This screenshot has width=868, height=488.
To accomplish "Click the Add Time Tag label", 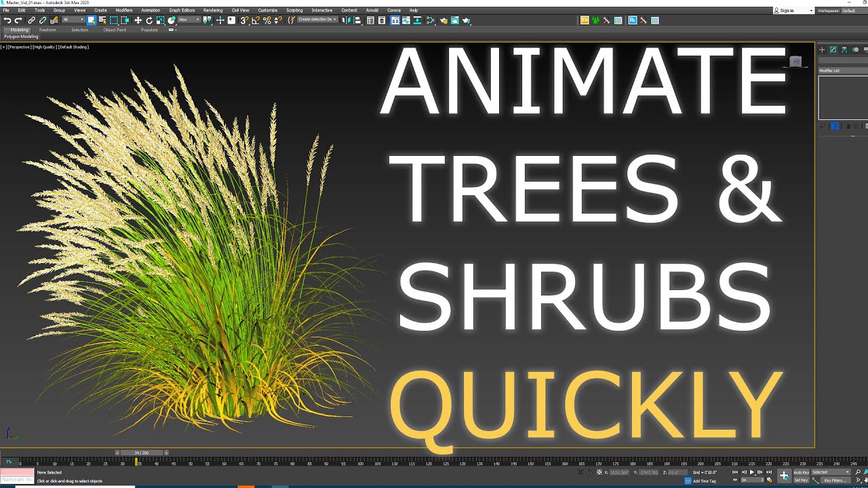I will click(x=704, y=481).
